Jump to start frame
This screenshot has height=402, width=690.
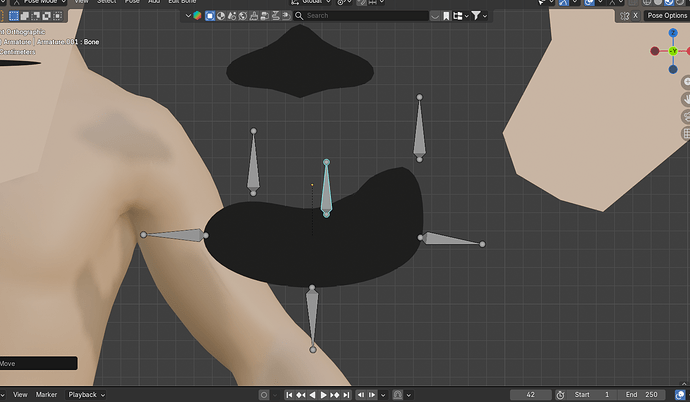click(289, 395)
